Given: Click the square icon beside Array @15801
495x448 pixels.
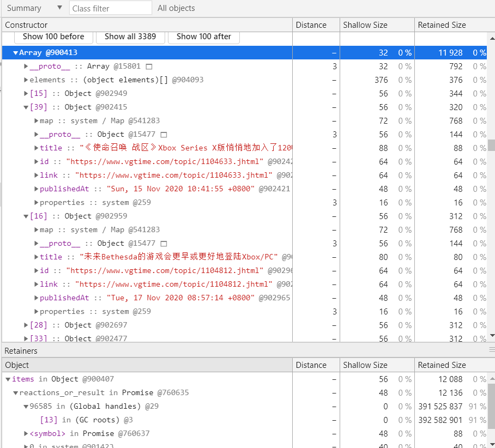Looking at the screenshot, I should pyautogui.click(x=149, y=66).
